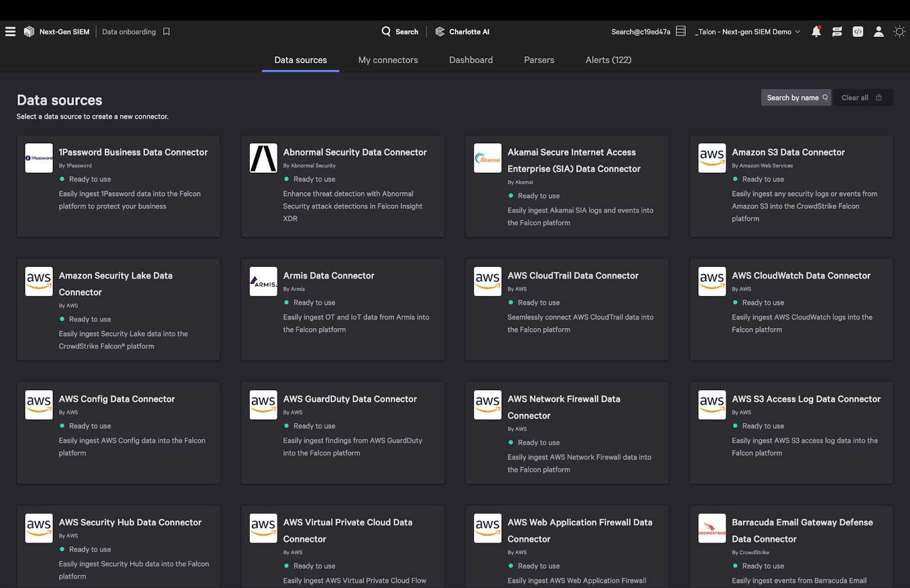This screenshot has width=910, height=588.
Task: Switch to the Data sources tab
Action: coord(300,60)
